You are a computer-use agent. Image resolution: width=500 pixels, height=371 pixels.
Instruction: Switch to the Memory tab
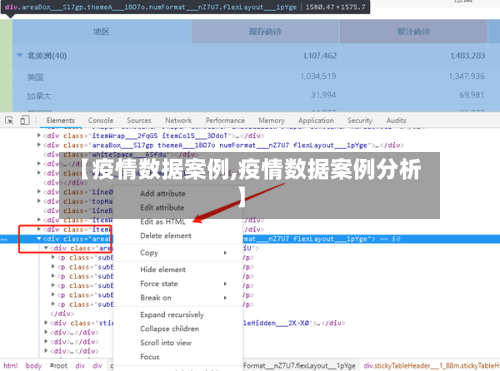[271, 120]
